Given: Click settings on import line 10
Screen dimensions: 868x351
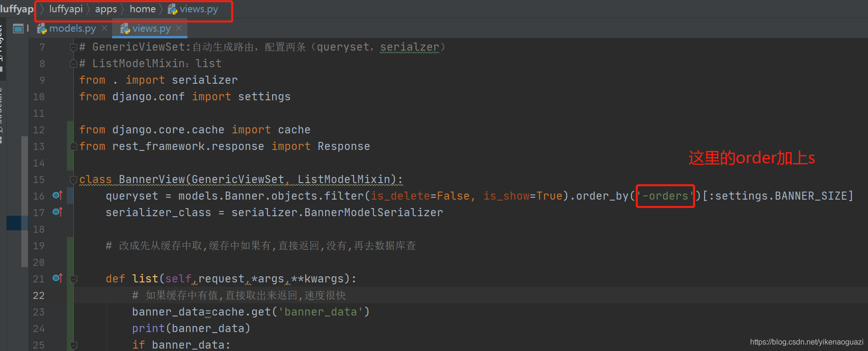Looking at the screenshot, I should point(264,97).
